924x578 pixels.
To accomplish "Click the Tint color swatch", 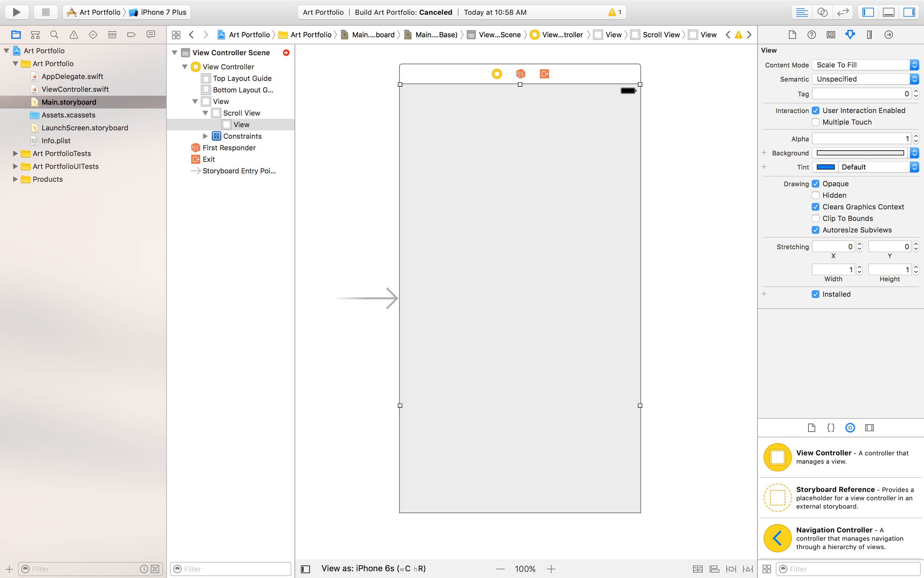I will point(825,167).
